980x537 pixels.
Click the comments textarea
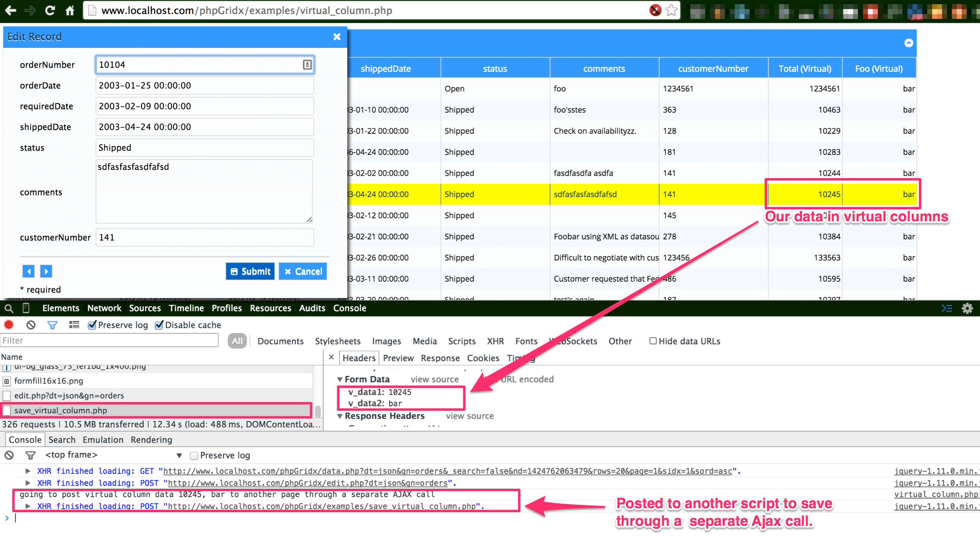pos(204,191)
